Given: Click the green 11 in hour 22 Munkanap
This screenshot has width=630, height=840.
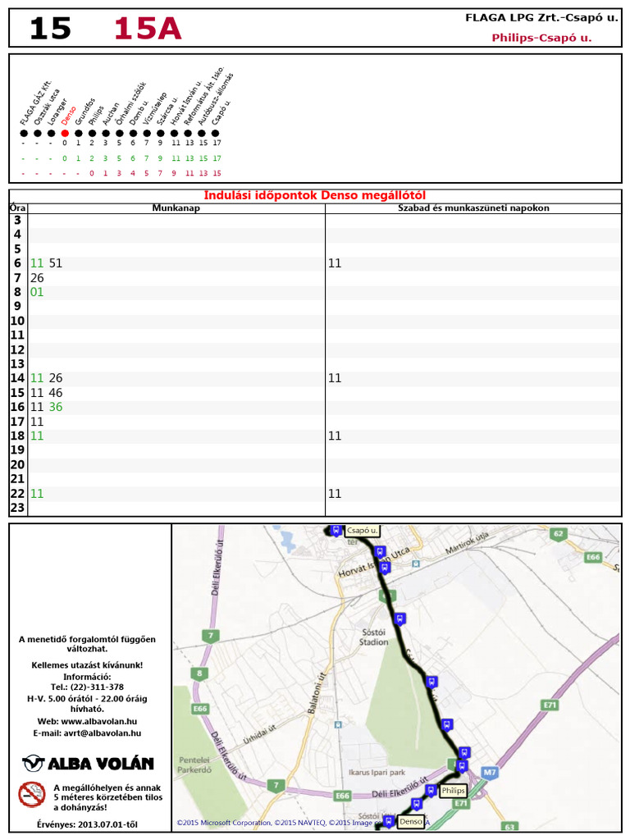Looking at the screenshot, I should tap(37, 493).
